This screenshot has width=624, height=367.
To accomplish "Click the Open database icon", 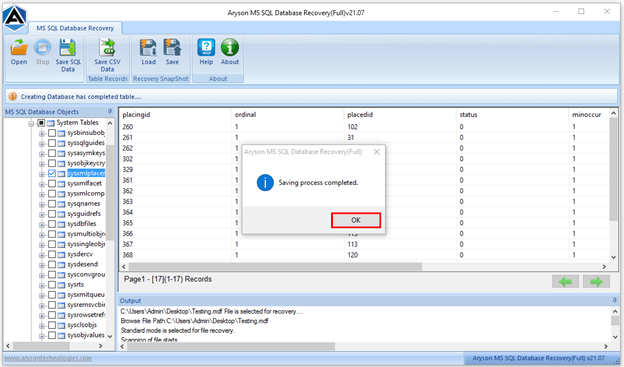I will 19,48.
